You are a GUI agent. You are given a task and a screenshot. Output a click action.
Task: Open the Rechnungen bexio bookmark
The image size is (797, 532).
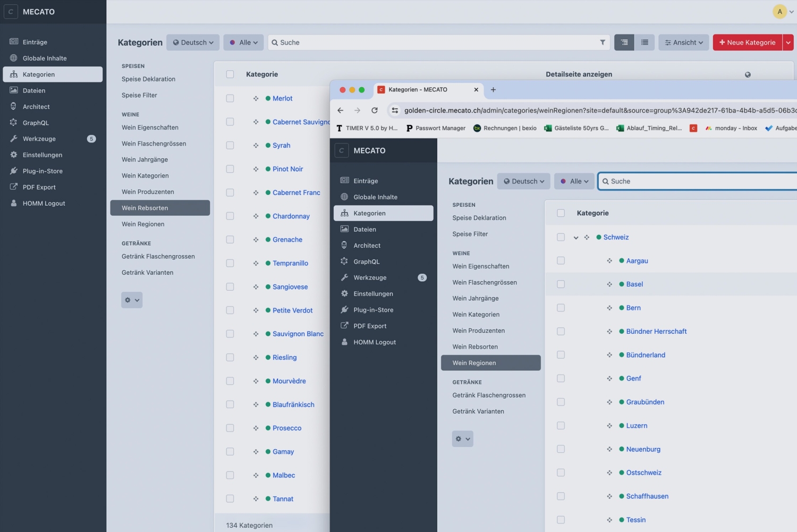(505, 128)
